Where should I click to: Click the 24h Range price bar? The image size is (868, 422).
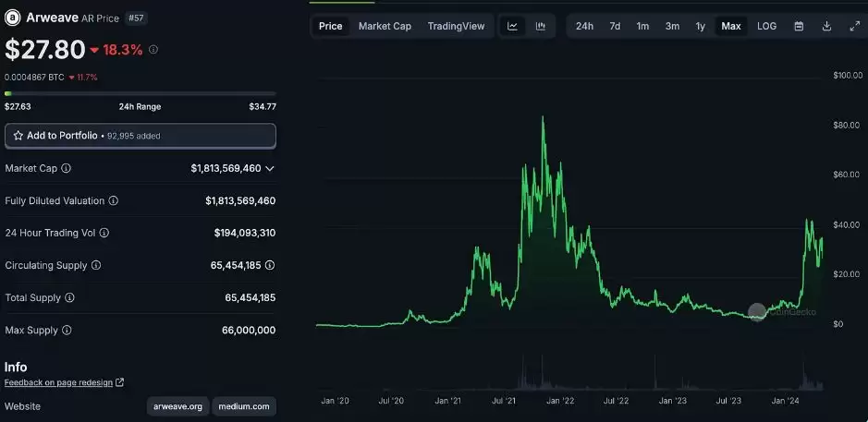pos(140,93)
